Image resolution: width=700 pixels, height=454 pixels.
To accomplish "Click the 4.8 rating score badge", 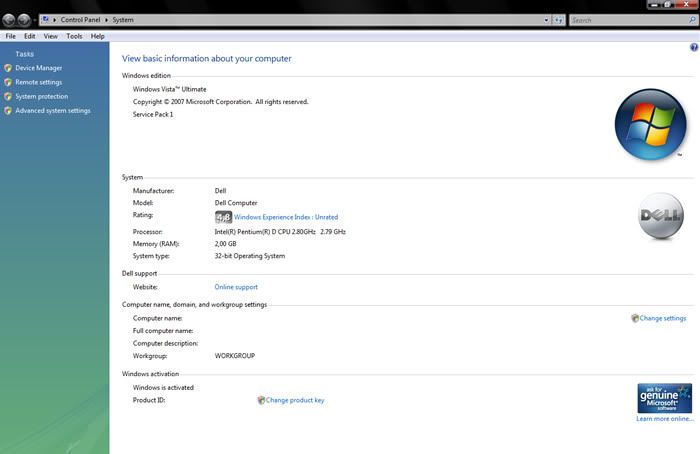I will pos(223,217).
